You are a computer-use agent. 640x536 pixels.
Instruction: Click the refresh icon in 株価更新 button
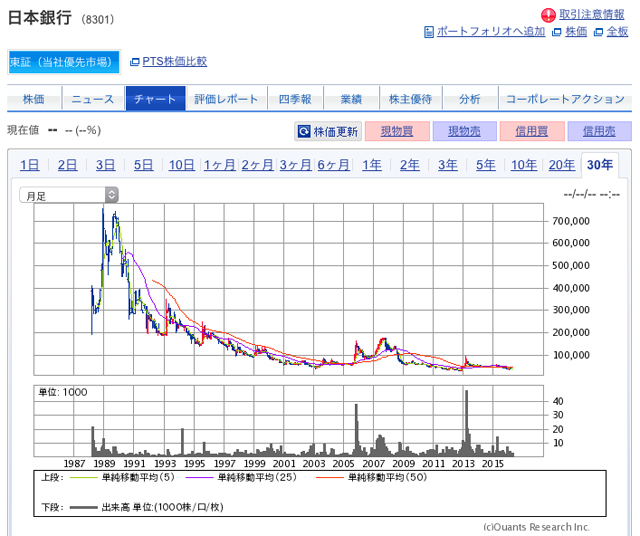[304, 131]
